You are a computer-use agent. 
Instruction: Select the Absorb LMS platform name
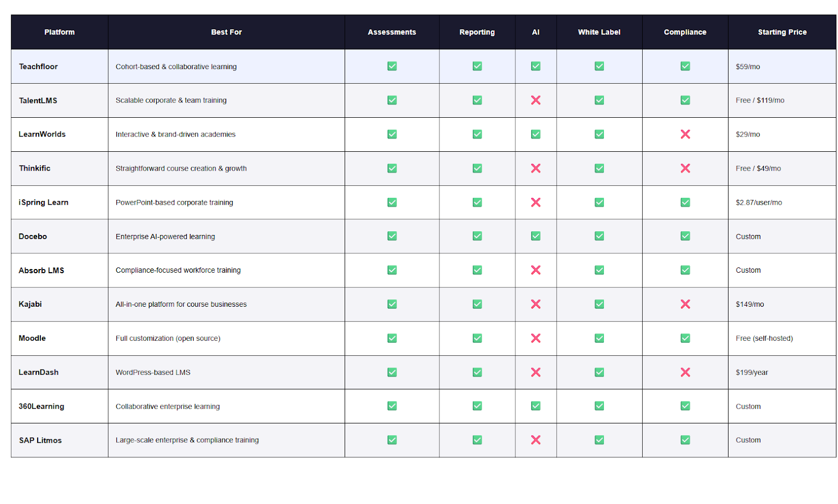41,270
